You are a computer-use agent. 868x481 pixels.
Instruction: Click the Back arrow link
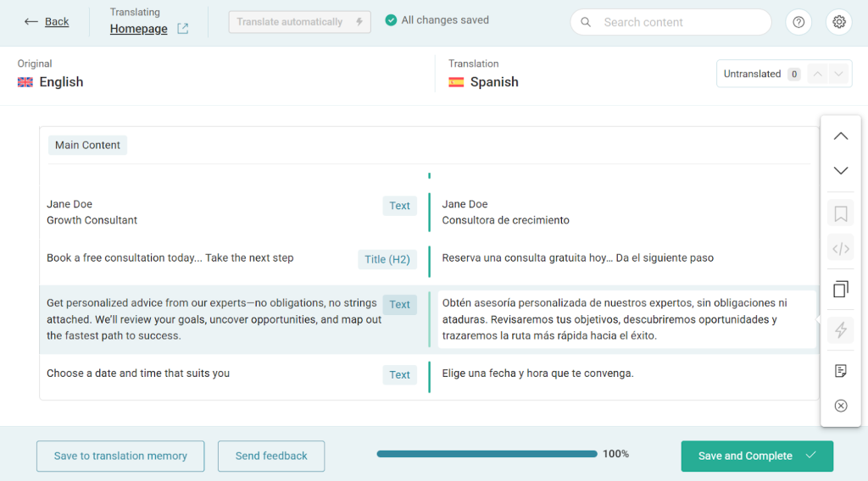tap(47, 22)
